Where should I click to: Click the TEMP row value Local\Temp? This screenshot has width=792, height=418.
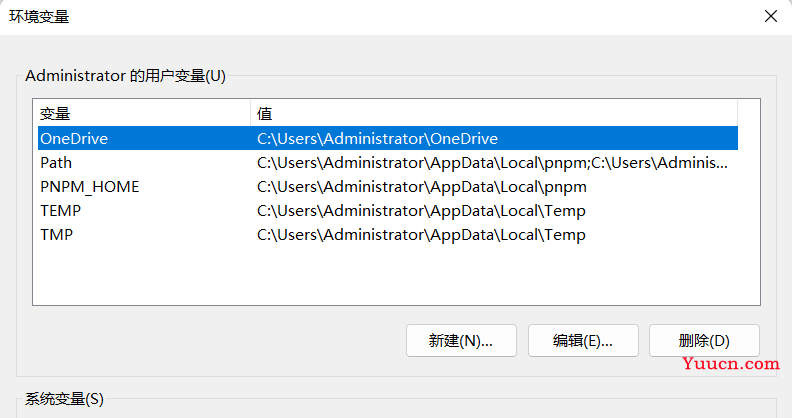421,211
